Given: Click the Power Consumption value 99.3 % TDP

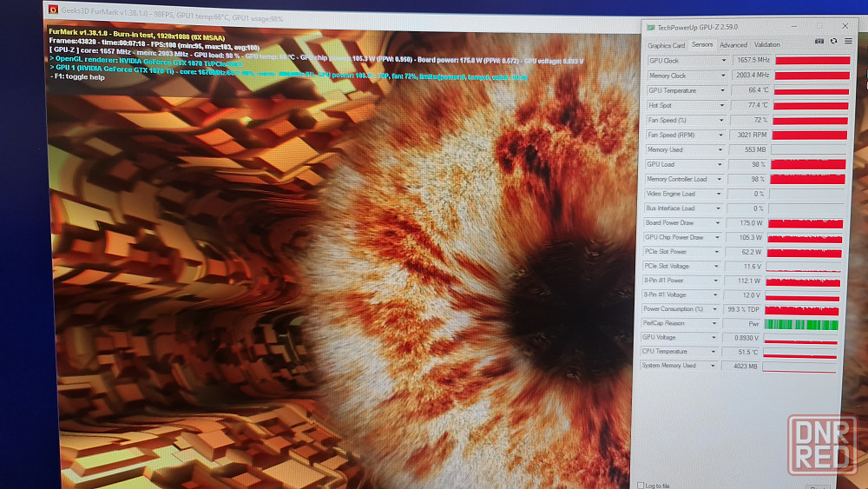Looking at the screenshot, I should 743,309.
